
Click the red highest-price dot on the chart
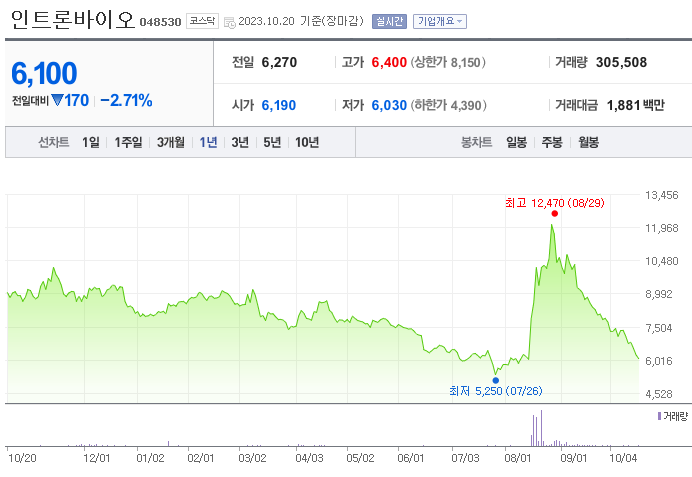[x=555, y=214]
